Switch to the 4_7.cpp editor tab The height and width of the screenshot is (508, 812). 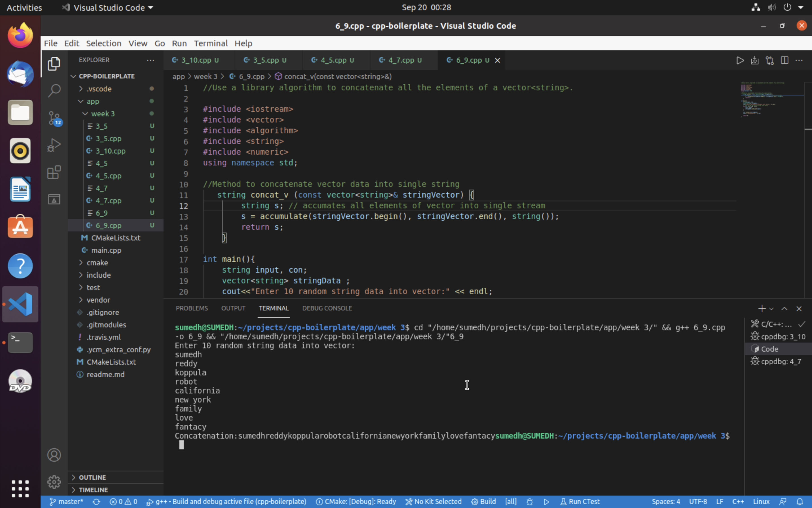404,60
